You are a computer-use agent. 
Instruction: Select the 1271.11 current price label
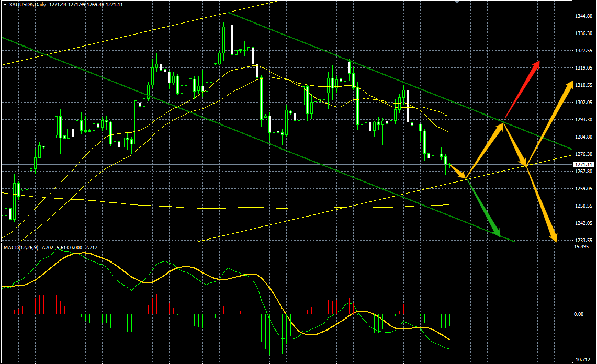click(x=584, y=165)
